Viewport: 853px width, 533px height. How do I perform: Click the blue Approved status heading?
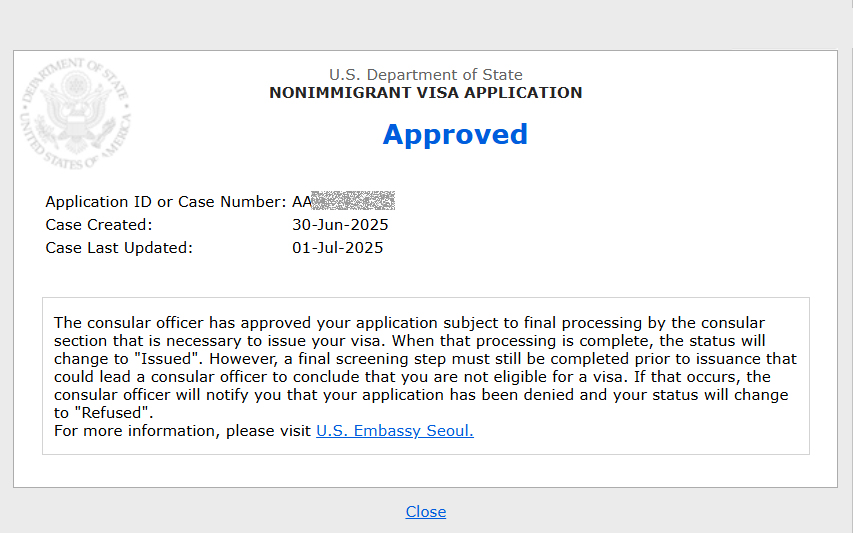(455, 134)
